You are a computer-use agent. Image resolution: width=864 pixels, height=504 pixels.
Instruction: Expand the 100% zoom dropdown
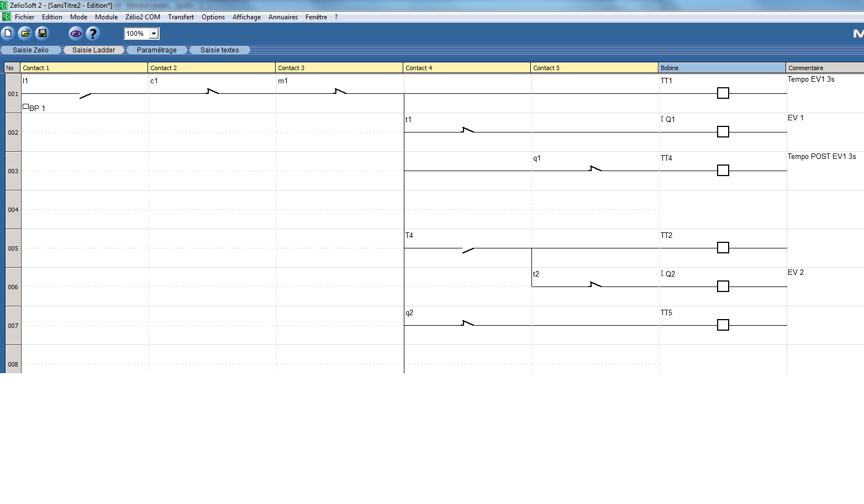click(x=154, y=34)
